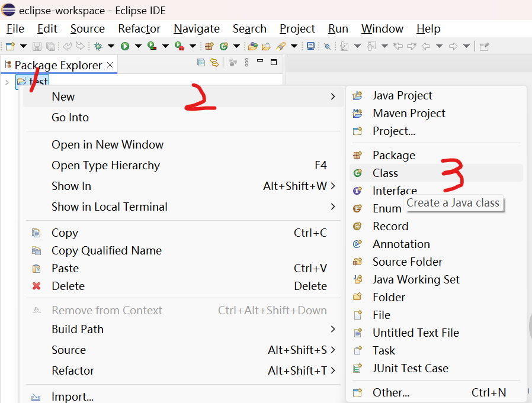The width and height of the screenshot is (532, 403).
Task: Open the Navigate menu
Action: [x=197, y=29]
